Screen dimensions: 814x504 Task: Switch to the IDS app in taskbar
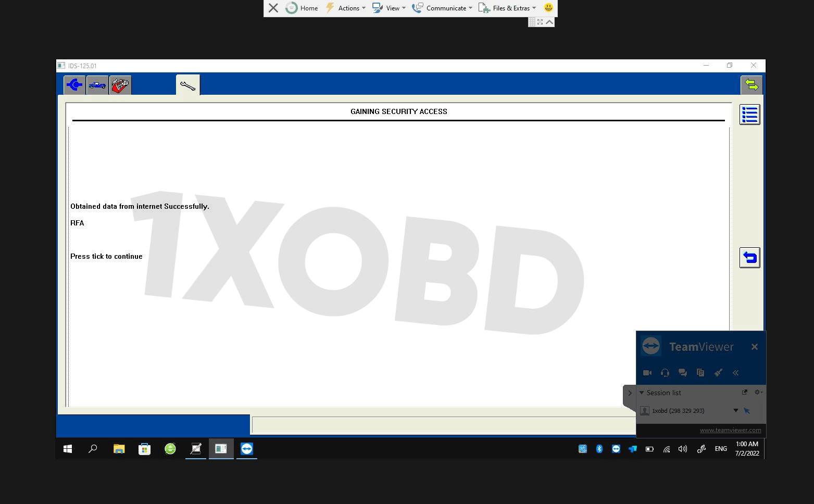(221, 449)
